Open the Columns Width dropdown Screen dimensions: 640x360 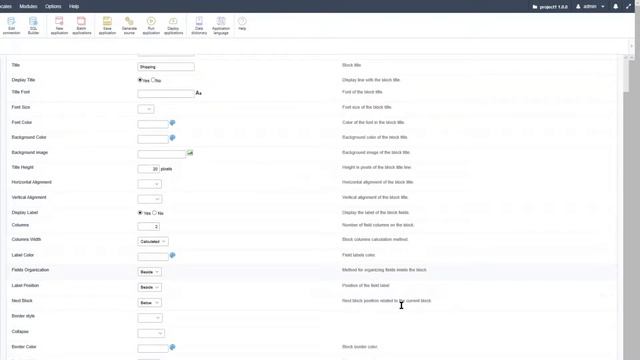(153, 242)
